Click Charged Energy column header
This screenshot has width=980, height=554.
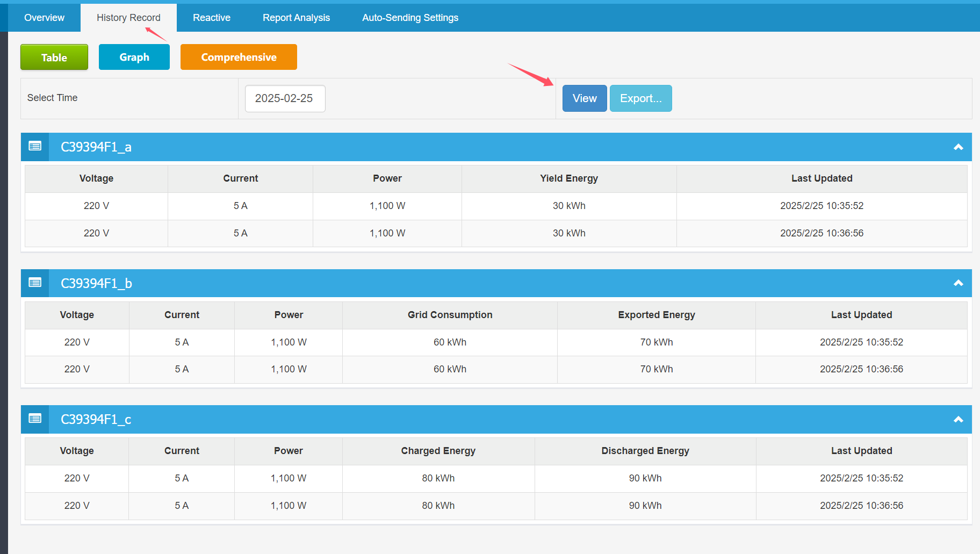tap(438, 451)
